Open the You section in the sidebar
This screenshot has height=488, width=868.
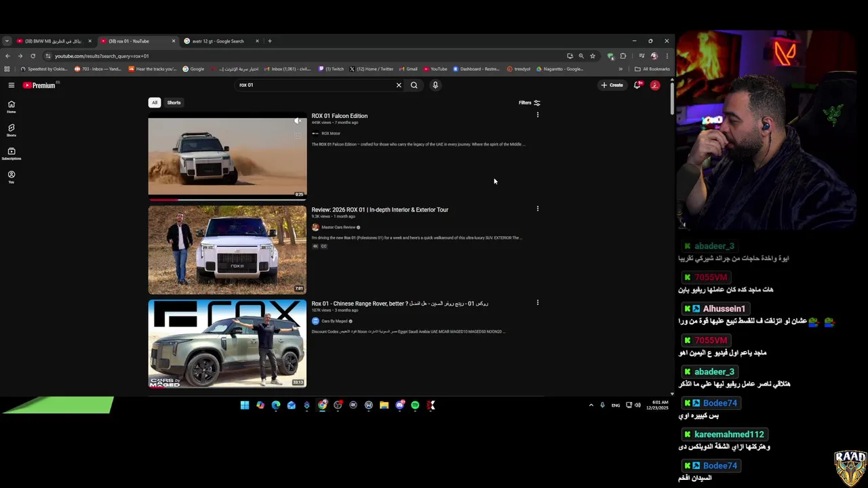pos(12,177)
